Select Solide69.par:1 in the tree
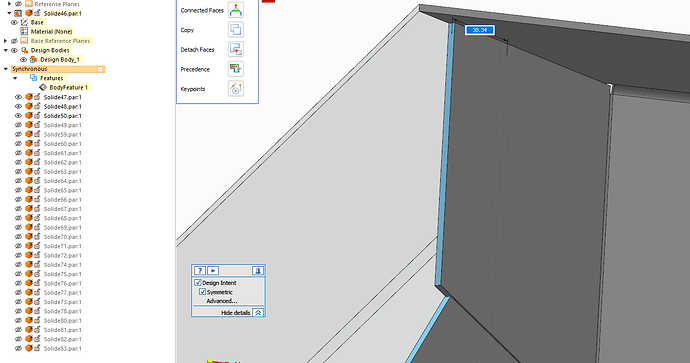 point(62,227)
